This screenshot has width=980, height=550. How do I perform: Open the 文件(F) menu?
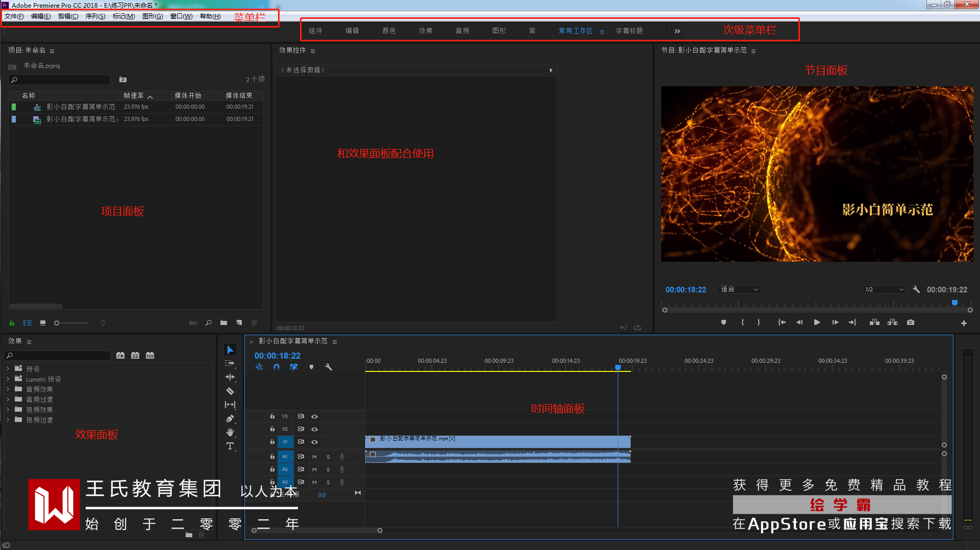coord(14,16)
